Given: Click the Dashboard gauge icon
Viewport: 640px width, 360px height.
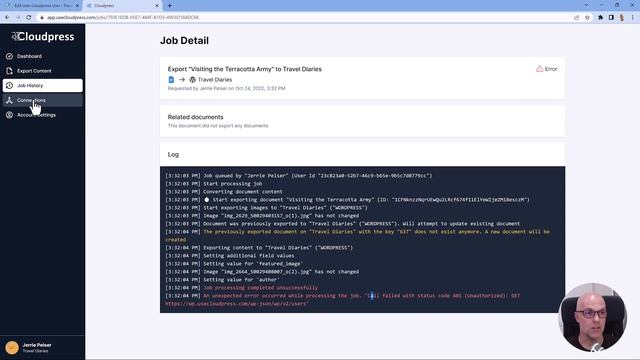Looking at the screenshot, I should tap(9, 56).
